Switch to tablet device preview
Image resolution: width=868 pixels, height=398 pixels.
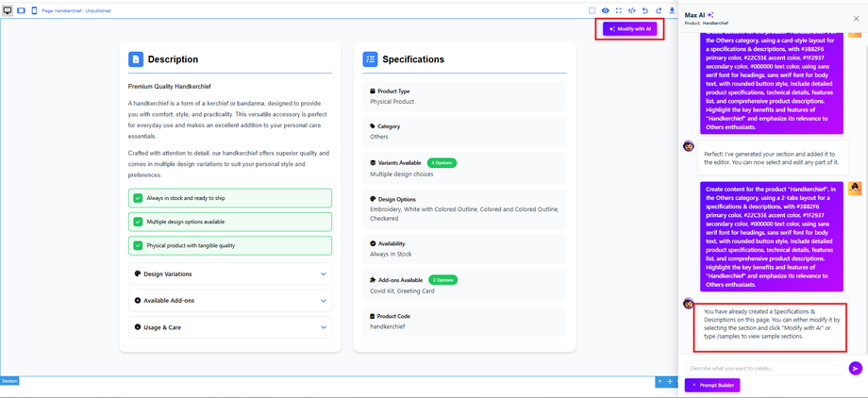click(21, 9)
